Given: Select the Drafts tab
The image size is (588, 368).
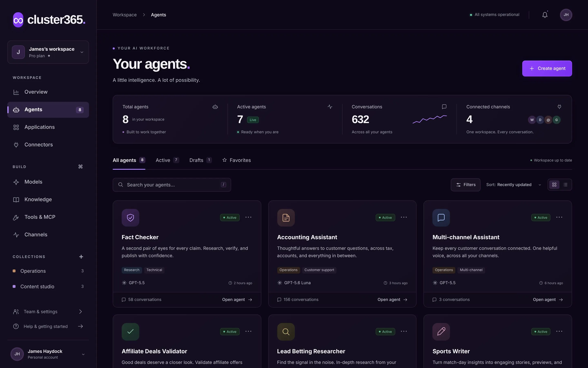Looking at the screenshot, I should click(x=200, y=160).
